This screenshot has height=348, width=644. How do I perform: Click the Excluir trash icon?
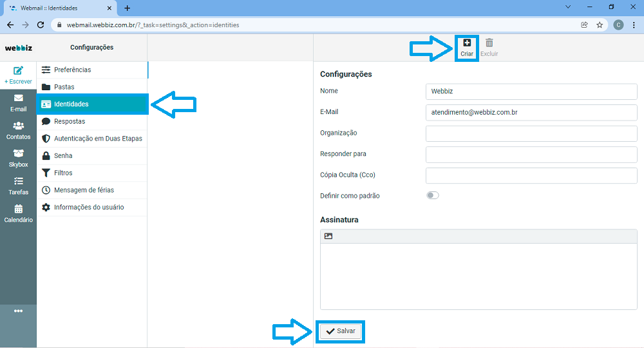coord(489,43)
